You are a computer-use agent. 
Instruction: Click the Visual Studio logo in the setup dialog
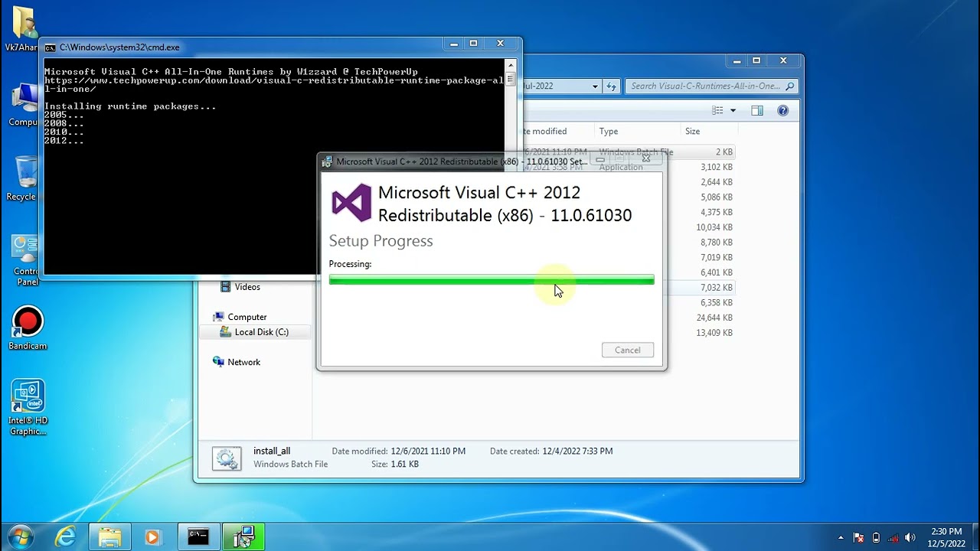click(x=351, y=204)
